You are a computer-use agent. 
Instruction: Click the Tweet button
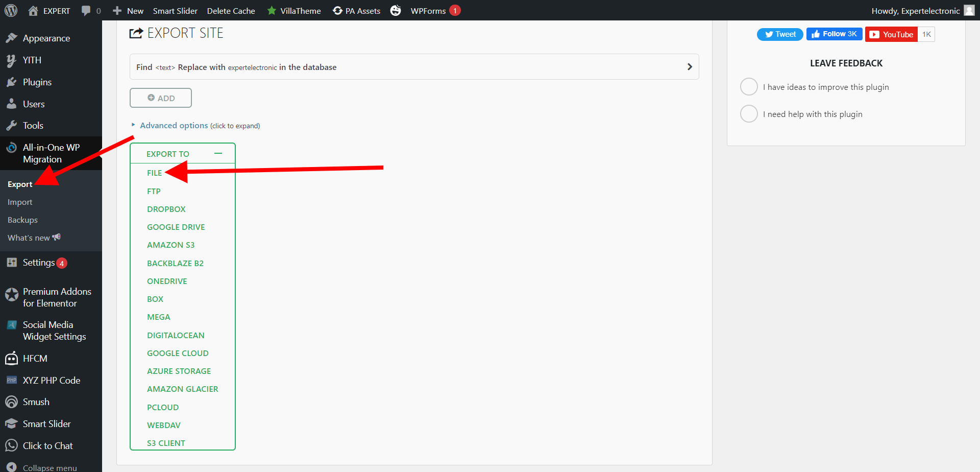tap(780, 34)
